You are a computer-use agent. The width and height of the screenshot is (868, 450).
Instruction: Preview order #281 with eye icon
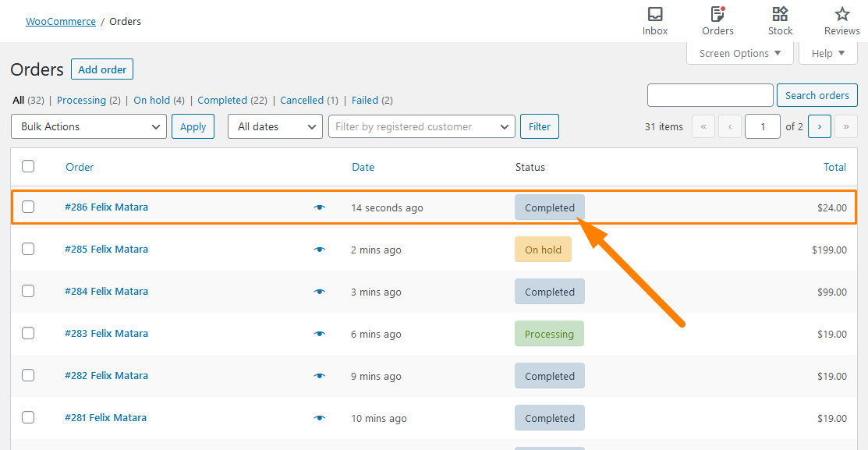320,418
